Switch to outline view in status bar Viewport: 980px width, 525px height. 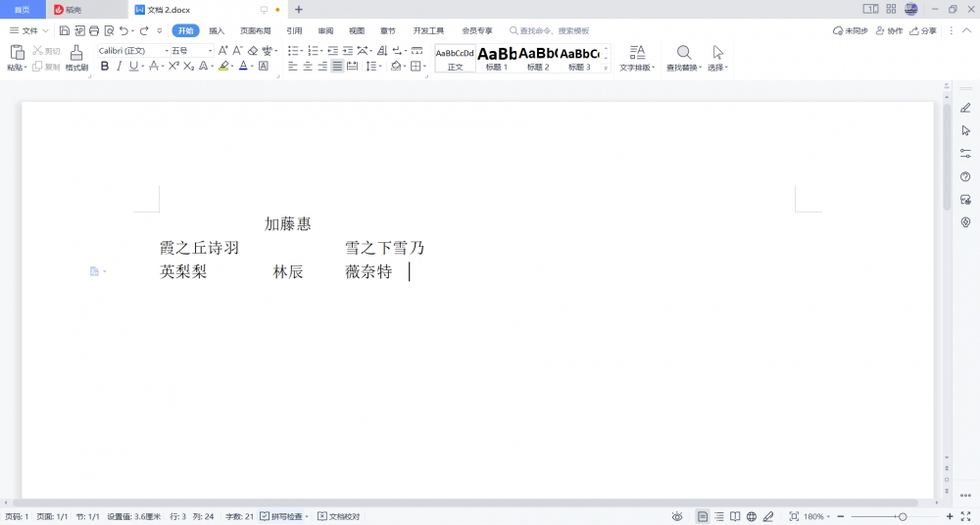point(718,516)
